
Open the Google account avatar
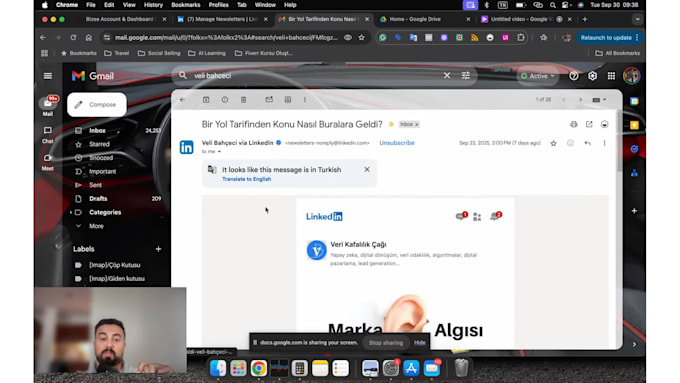(631, 76)
